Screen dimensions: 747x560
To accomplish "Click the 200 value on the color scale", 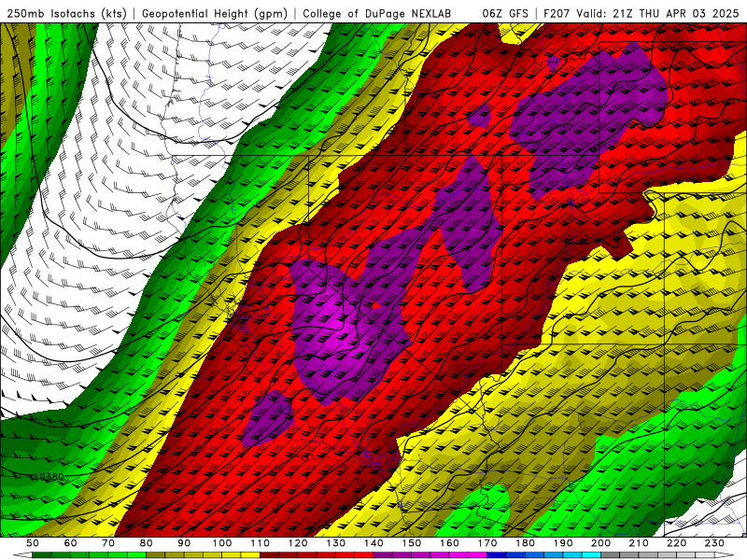I will coord(600,543).
